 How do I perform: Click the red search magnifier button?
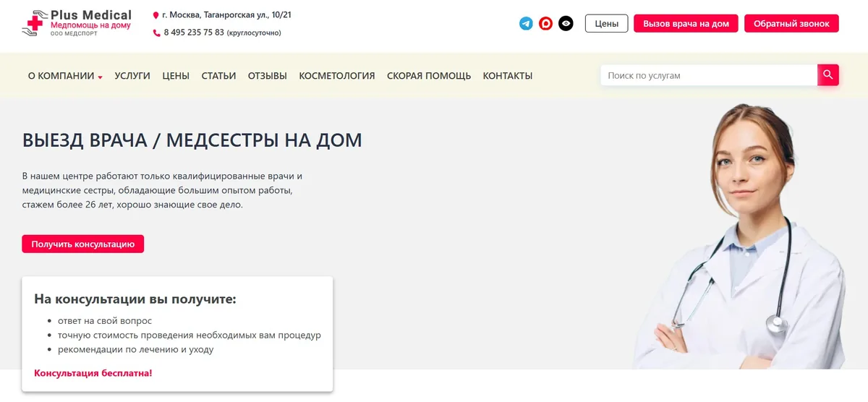pyautogui.click(x=828, y=75)
